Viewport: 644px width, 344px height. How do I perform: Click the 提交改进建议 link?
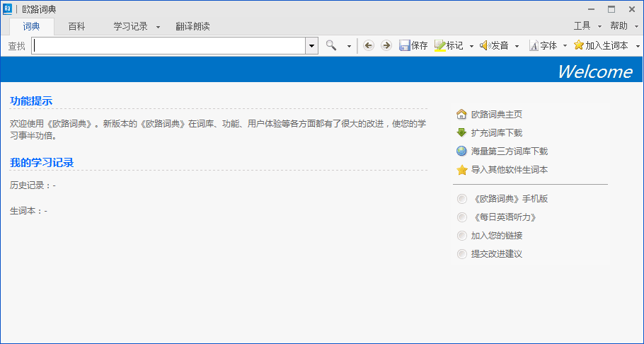coord(496,253)
